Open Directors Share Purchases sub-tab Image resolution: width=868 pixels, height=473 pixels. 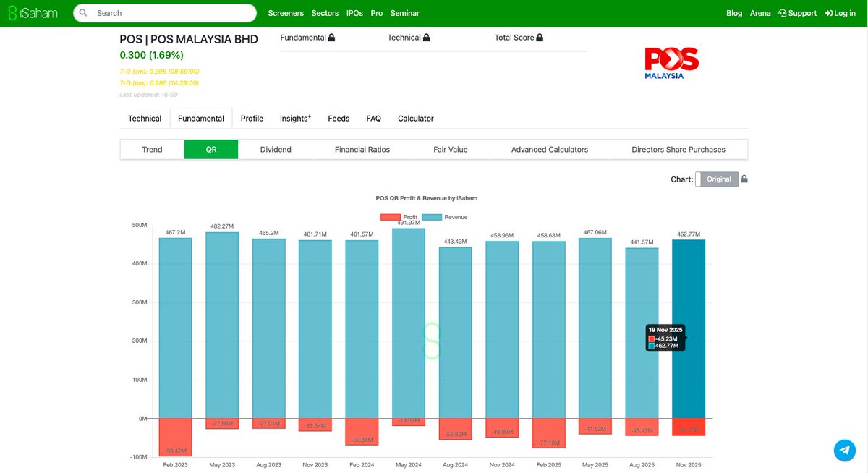(678, 150)
